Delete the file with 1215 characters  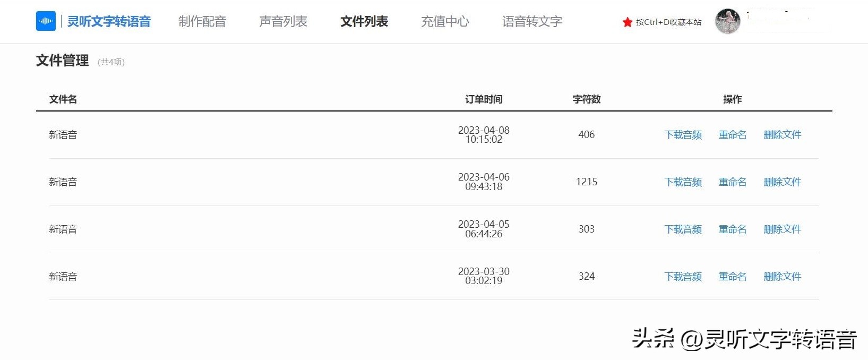coord(782,182)
